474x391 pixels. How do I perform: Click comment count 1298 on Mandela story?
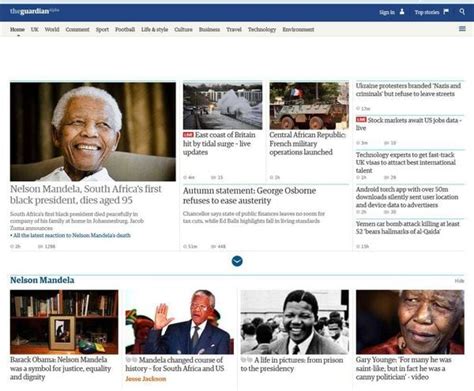(47, 247)
